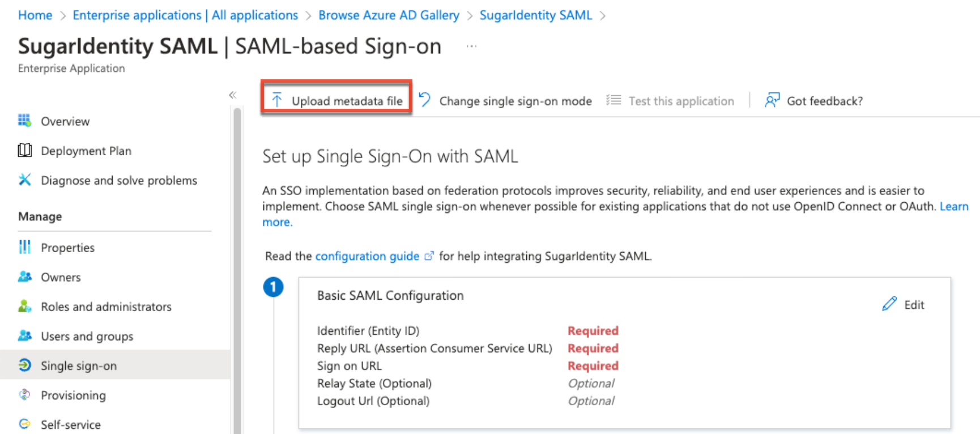Select the Properties icon under Manage

click(x=24, y=247)
